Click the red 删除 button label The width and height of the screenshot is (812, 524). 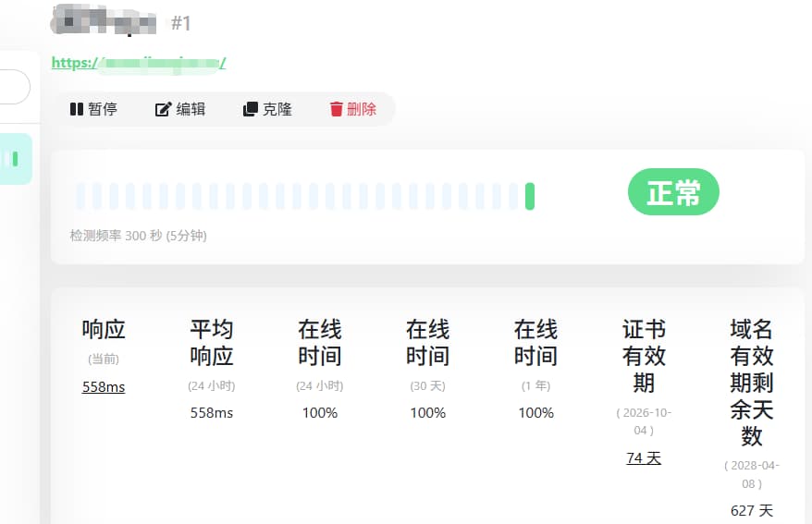coord(362,109)
